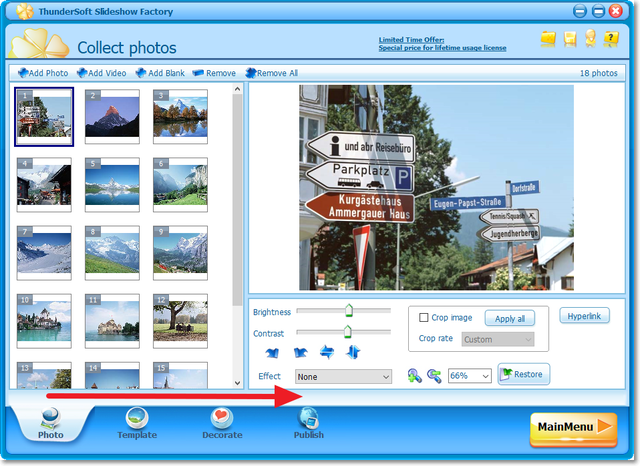This screenshot has height=466, width=640.
Task: Switch to the Template tab
Action: 136,424
